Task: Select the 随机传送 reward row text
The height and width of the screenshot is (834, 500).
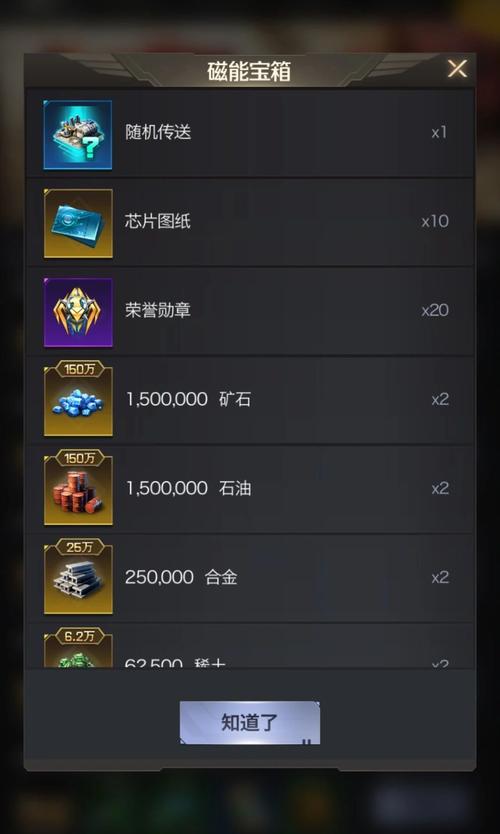Action: [x=158, y=132]
